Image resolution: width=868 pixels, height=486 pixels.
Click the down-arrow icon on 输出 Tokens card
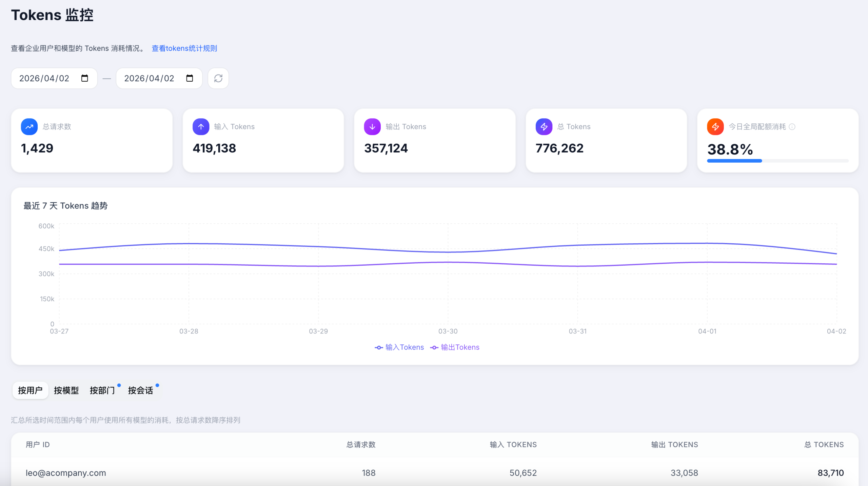point(372,127)
